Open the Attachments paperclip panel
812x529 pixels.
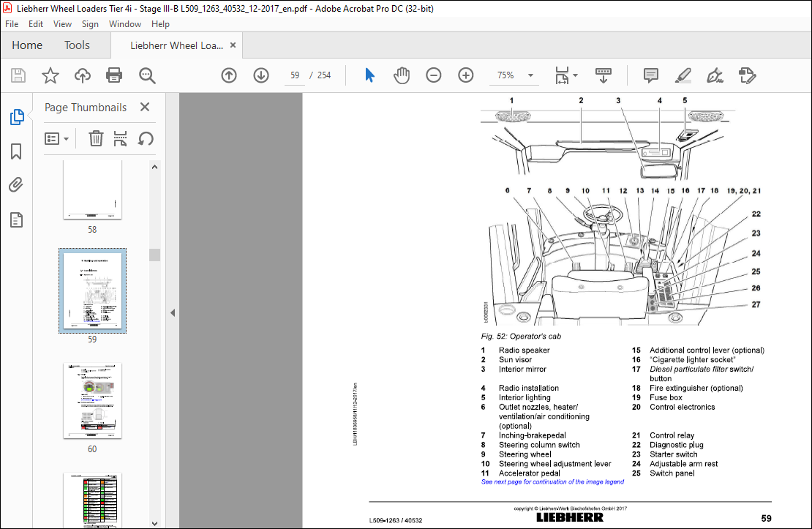coord(16,185)
